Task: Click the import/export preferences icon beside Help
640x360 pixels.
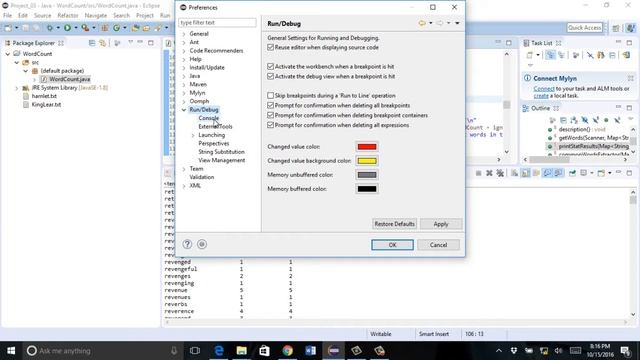Action: pos(202,244)
